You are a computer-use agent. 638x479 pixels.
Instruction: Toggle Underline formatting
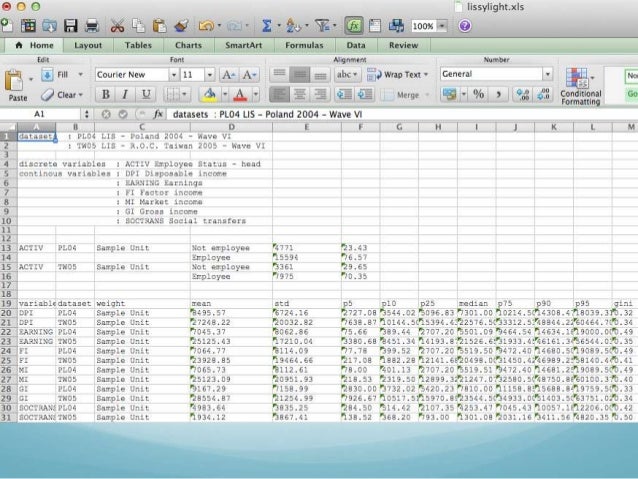[x=146, y=94]
